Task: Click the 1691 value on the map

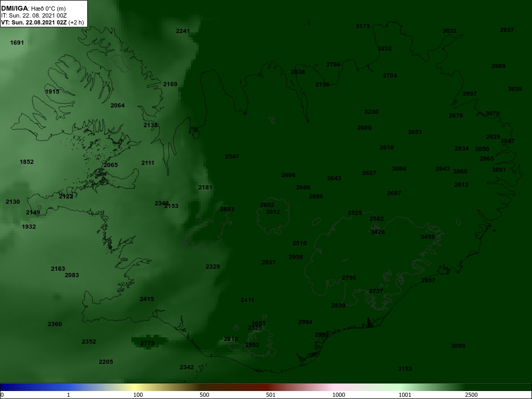Action: 17,43
